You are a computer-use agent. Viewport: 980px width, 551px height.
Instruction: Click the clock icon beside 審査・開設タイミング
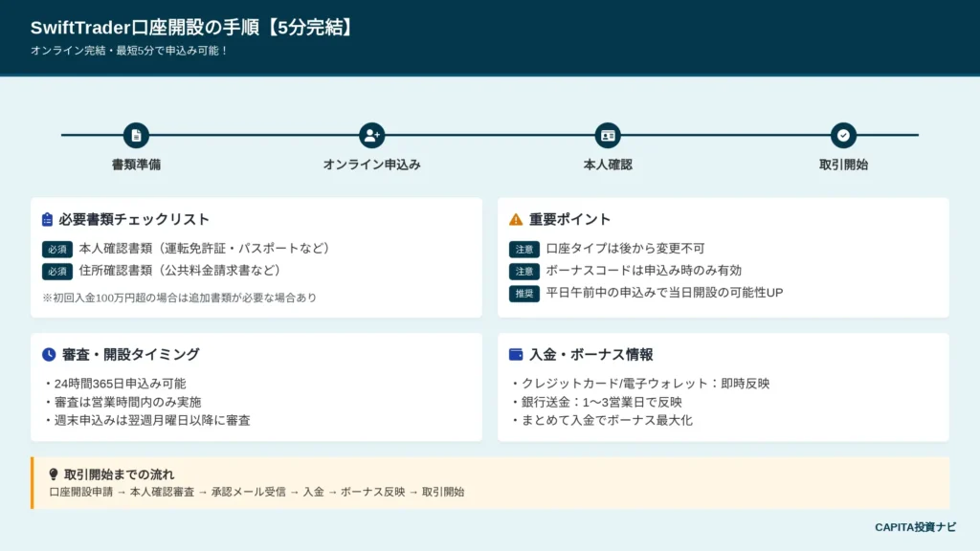pyautogui.click(x=49, y=354)
